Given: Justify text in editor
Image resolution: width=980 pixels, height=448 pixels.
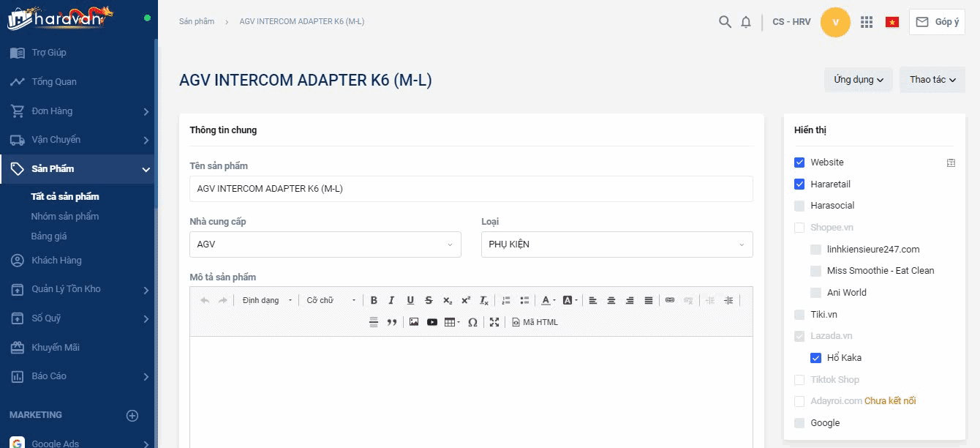Looking at the screenshot, I should tap(649, 300).
